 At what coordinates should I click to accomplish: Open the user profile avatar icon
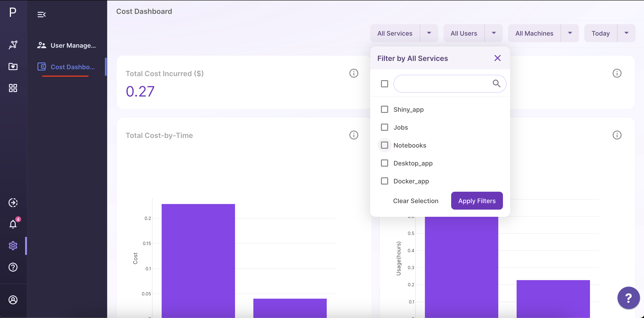click(x=13, y=300)
